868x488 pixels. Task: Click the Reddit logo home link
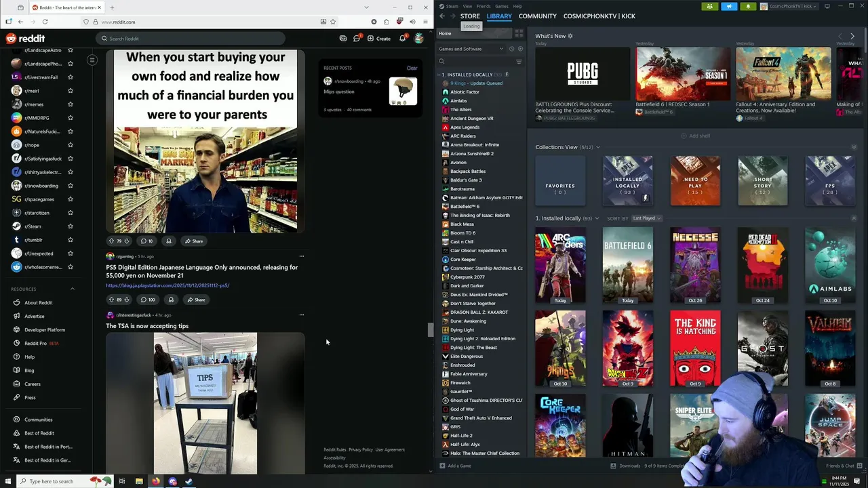coord(25,39)
